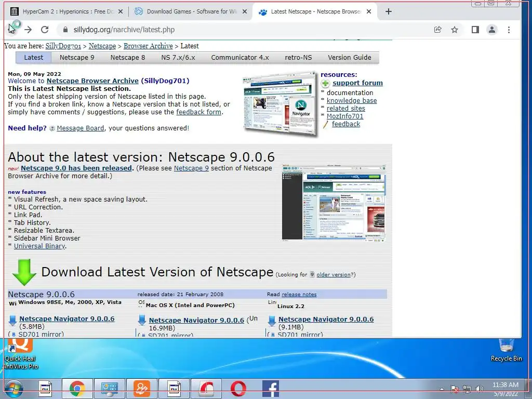The image size is (532, 399).
Task: Bookmark this page with the star icon
Action: (455, 30)
